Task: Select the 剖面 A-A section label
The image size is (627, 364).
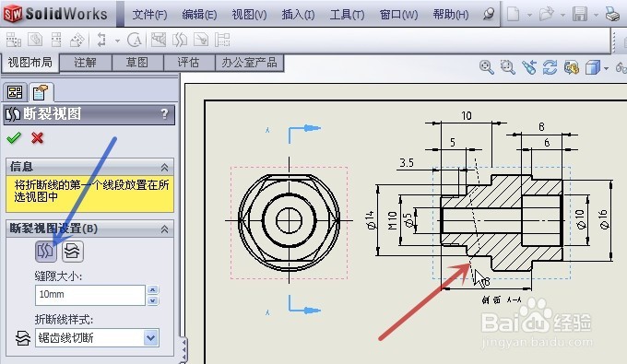Action: (502, 299)
